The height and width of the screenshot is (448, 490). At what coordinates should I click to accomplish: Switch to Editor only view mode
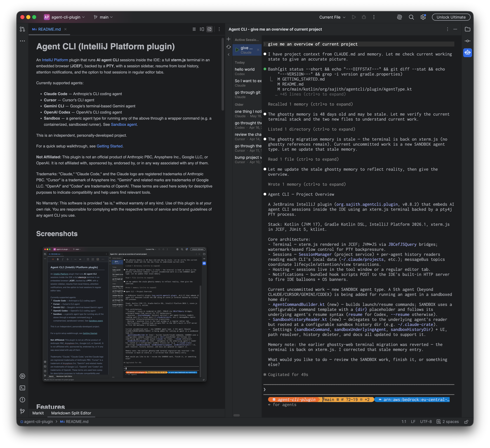(x=194, y=29)
